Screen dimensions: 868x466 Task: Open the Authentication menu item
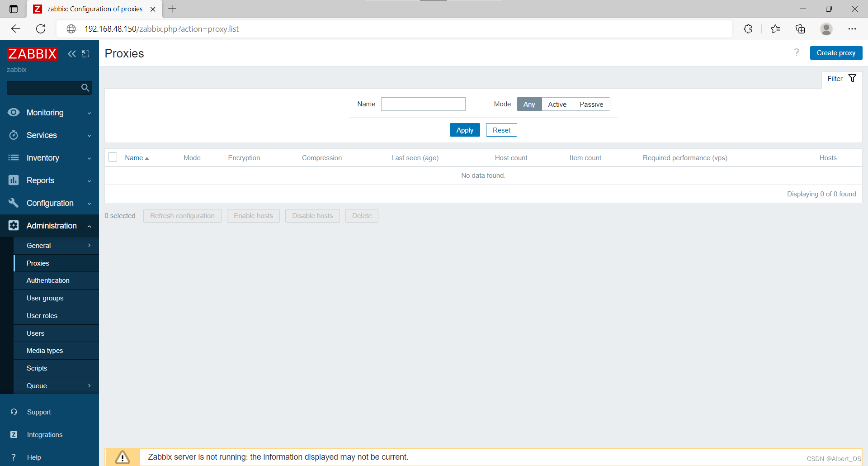56,281
